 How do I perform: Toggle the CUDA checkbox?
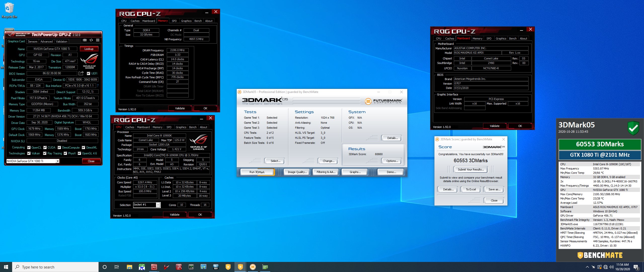point(45,148)
